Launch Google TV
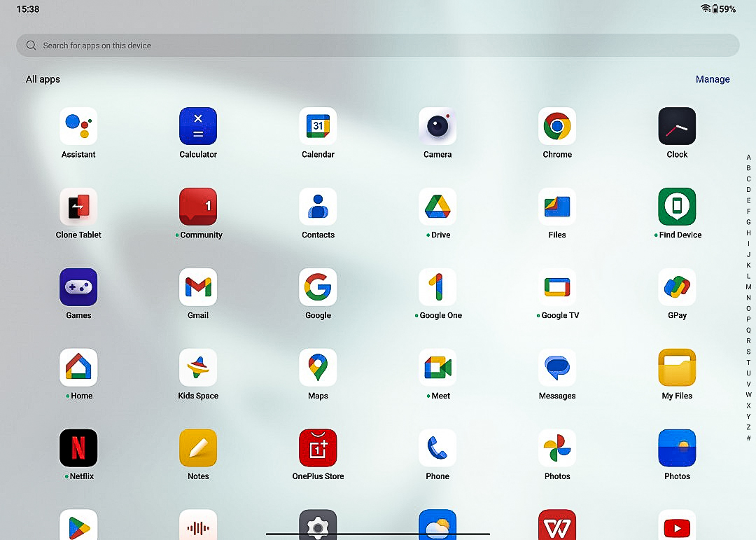 (557, 287)
